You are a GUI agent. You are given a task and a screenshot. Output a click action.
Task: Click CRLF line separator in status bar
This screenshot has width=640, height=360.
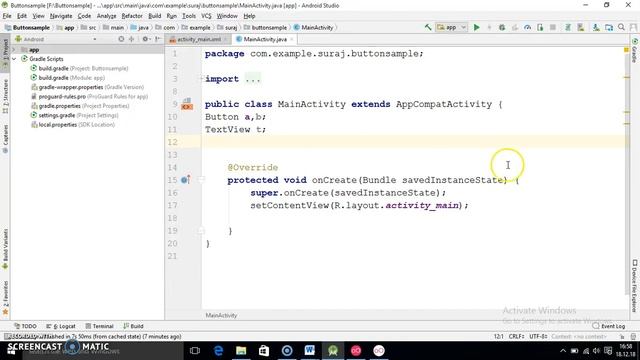click(x=516, y=336)
